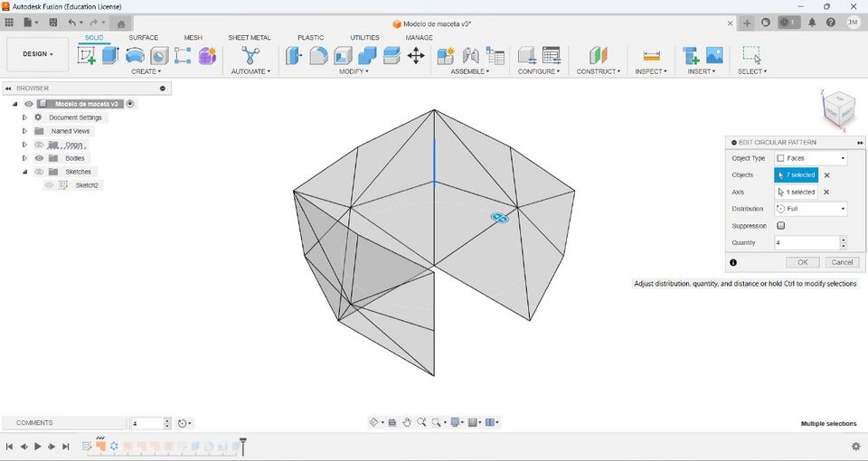Toggle visibility eye of Origin folder
The height and width of the screenshot is (461, 868).
[39, 145]
